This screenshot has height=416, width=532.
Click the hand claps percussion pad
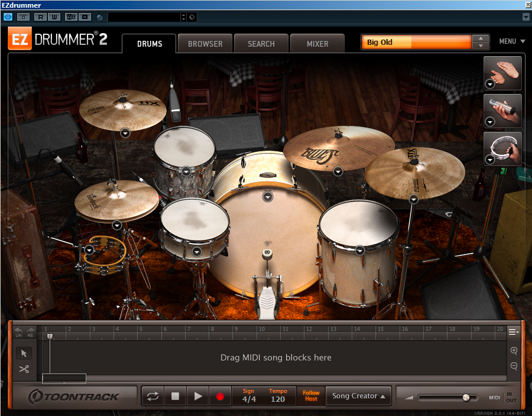click(x=503, y=73)
